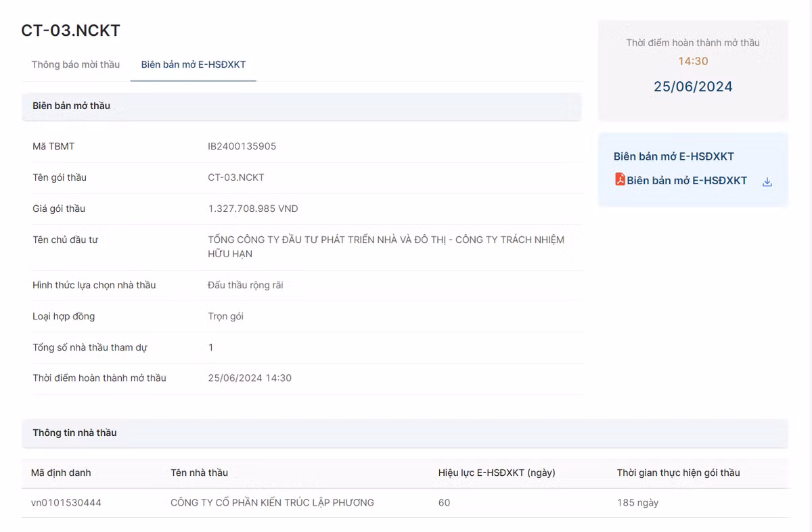Select contractor ID vn0101530444

pos(66,503)
